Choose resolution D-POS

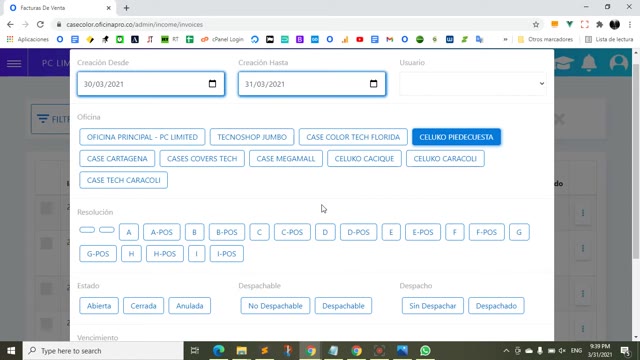point(358,232)
